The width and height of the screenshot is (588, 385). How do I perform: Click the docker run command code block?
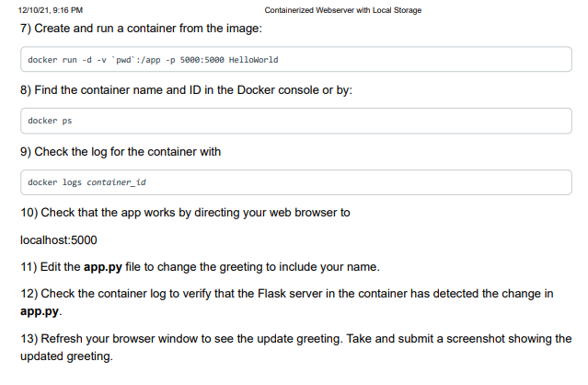coord(296,59)
